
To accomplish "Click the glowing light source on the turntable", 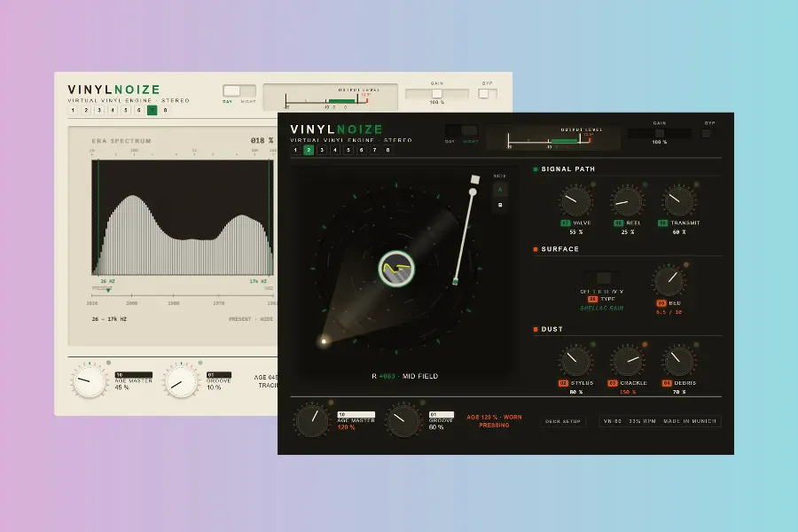I will click(324, 341).
